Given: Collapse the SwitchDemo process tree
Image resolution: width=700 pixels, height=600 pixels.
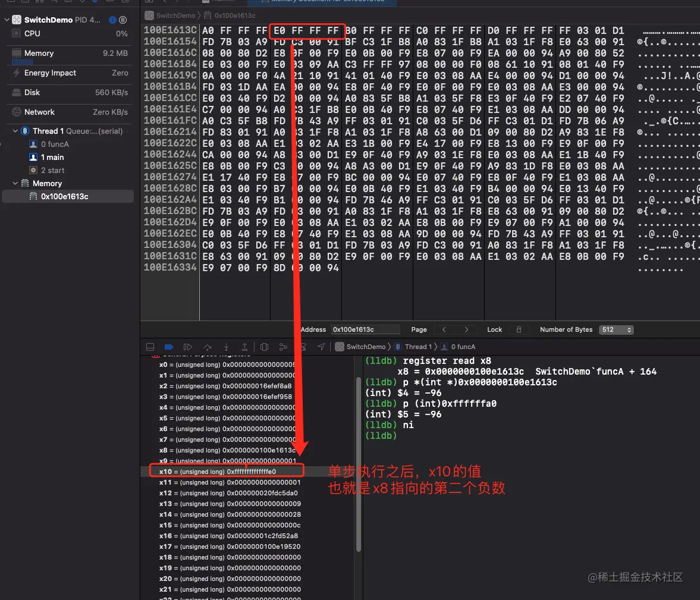Looking at the screenshot, I should pos(7,20).
